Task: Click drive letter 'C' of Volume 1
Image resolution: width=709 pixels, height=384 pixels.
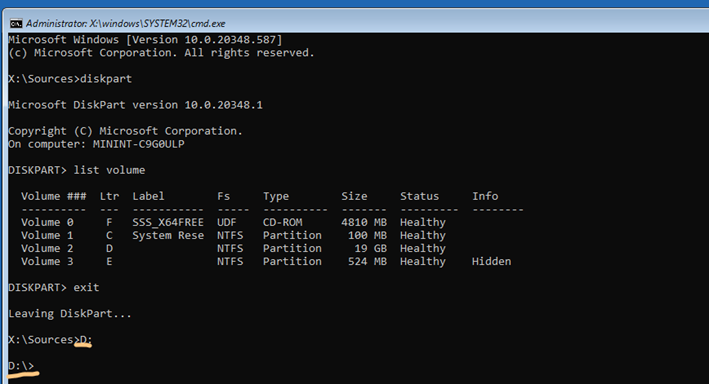Action: [109, 236]
